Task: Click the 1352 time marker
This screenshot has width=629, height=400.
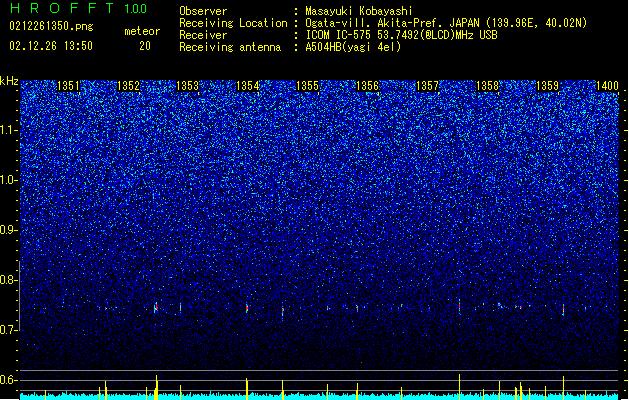Action: tap(128, 86)
